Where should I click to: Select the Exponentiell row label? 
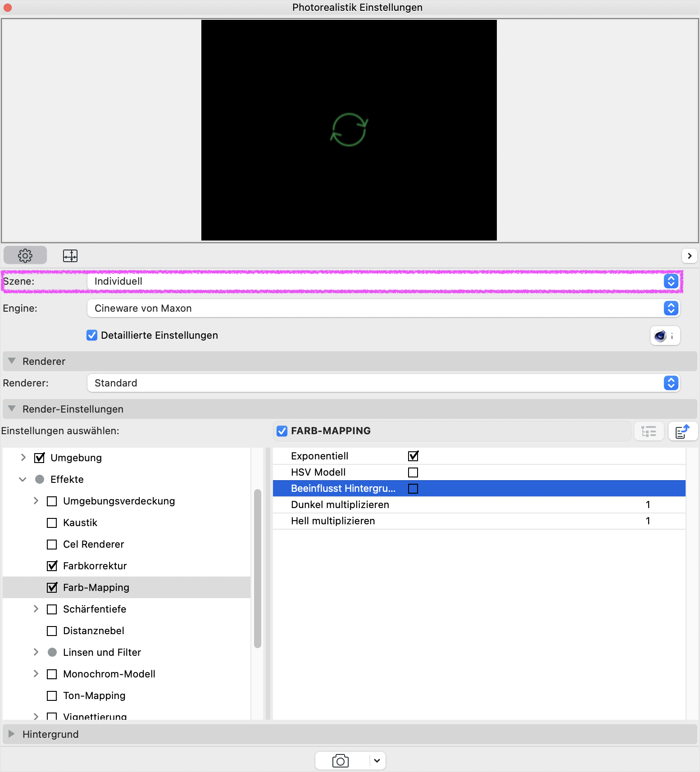[320, 456]
